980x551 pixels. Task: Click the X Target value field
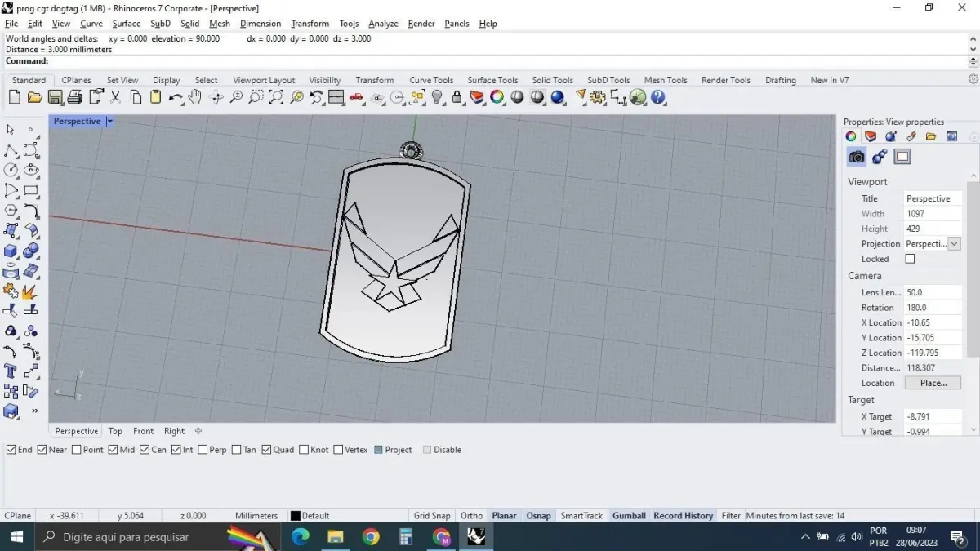click(933, 416)
